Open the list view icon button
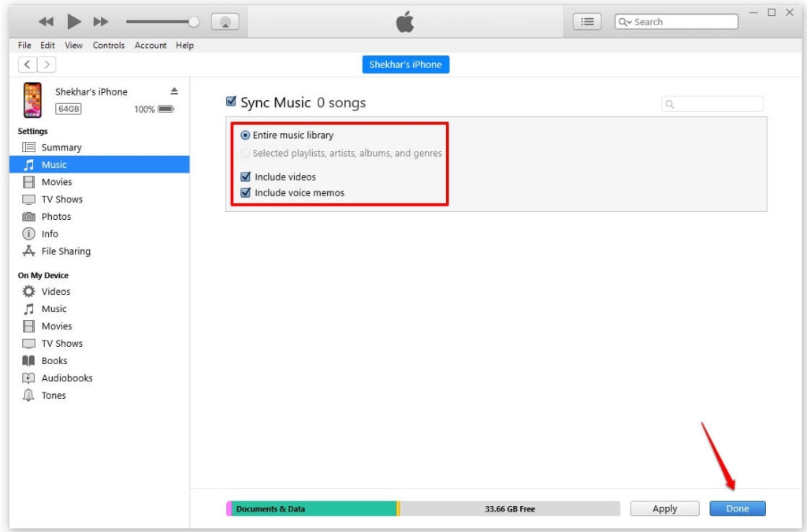Screen dimensions: 807x532 point(587,21)
